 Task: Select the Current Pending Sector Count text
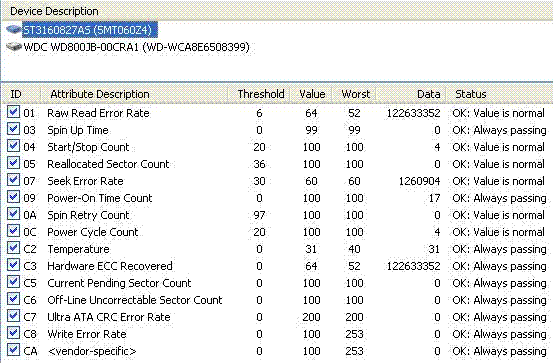(x=119, y=283)
